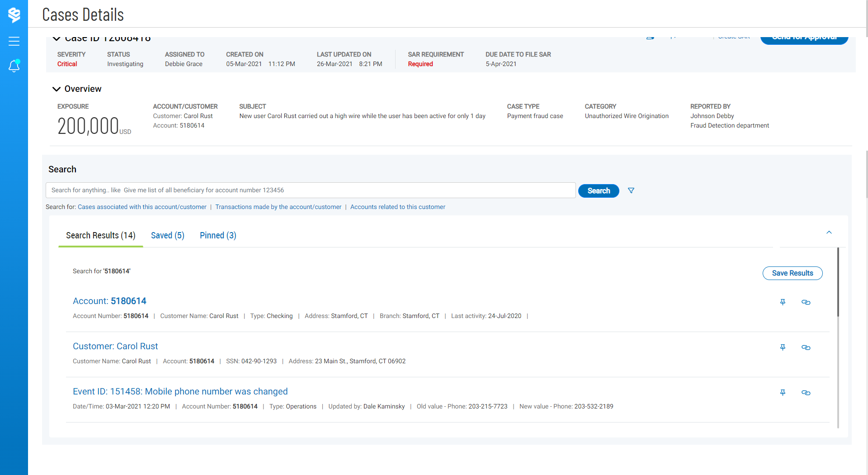868x475 pixels.
Task: Open the search filter funnel icon
Action: pyautogui.click(x=631, y=190)
